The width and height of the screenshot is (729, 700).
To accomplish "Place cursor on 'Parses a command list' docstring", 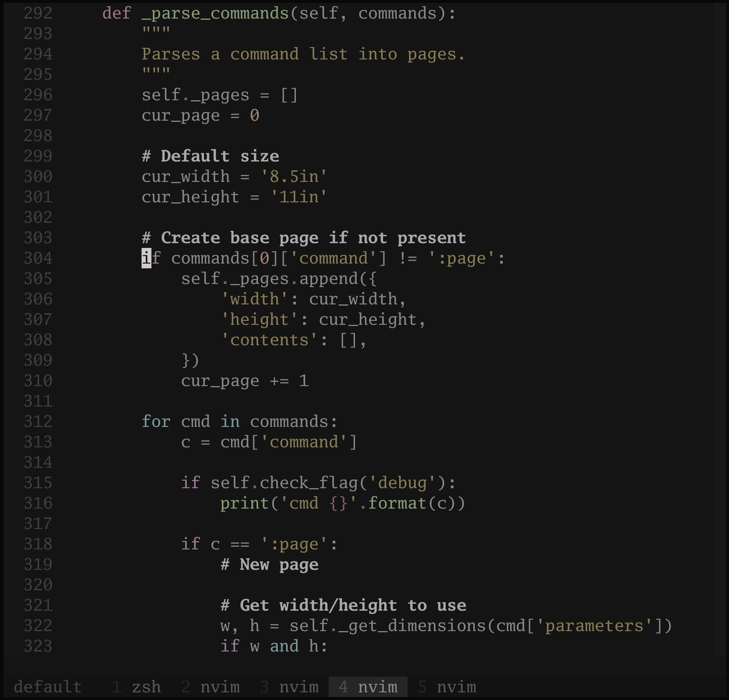I will point(245,54).
